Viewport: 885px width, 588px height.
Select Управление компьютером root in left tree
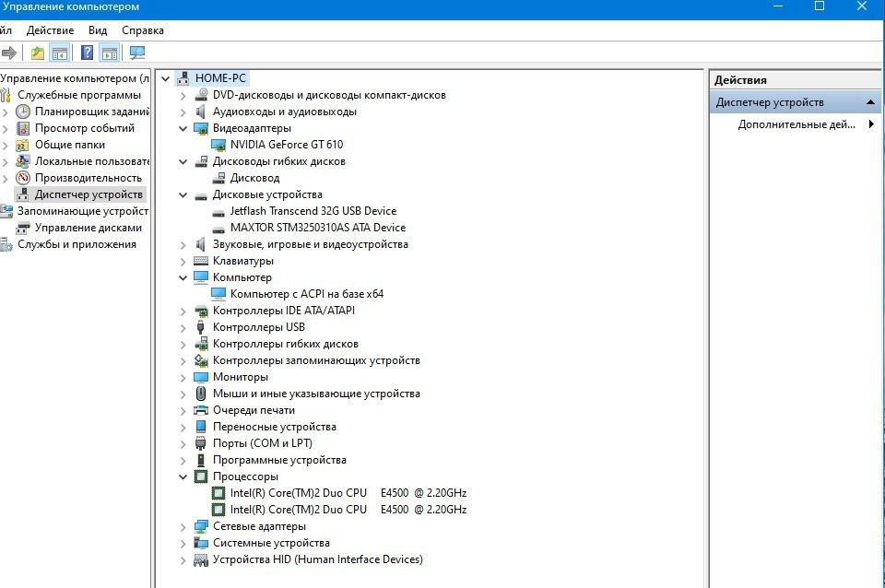[74, 78]
